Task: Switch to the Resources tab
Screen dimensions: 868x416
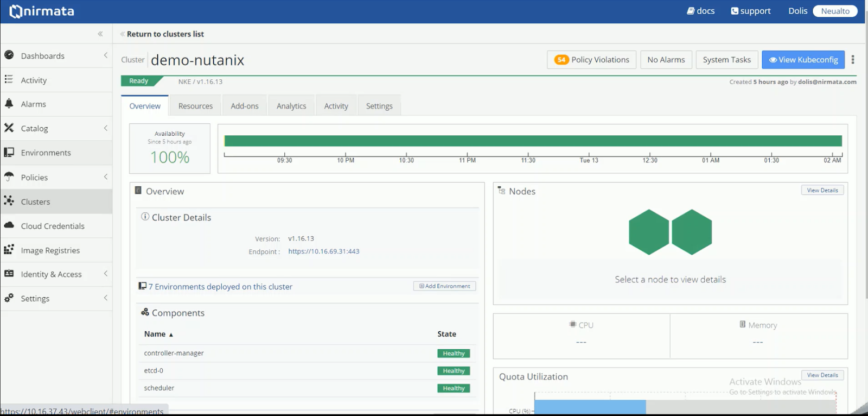Action: (195, 106)
